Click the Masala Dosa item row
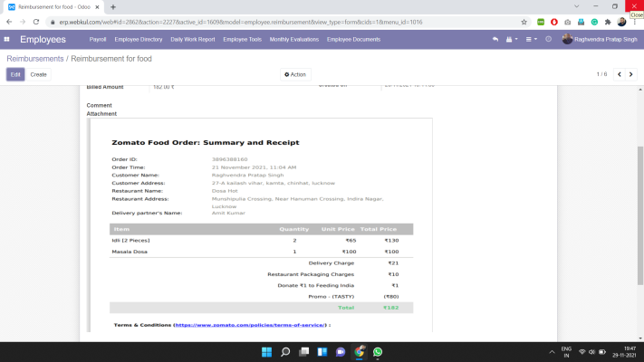644x362 pixels. pyautogui.click(x=261, y=252)
